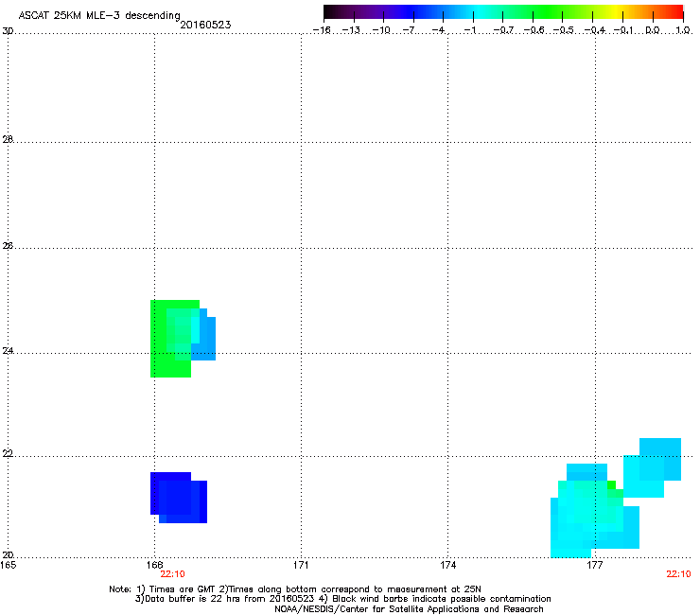Click the NOAA/NESDIS credit line
This screenshot has width=700, height=615.
tap(409, 608)
